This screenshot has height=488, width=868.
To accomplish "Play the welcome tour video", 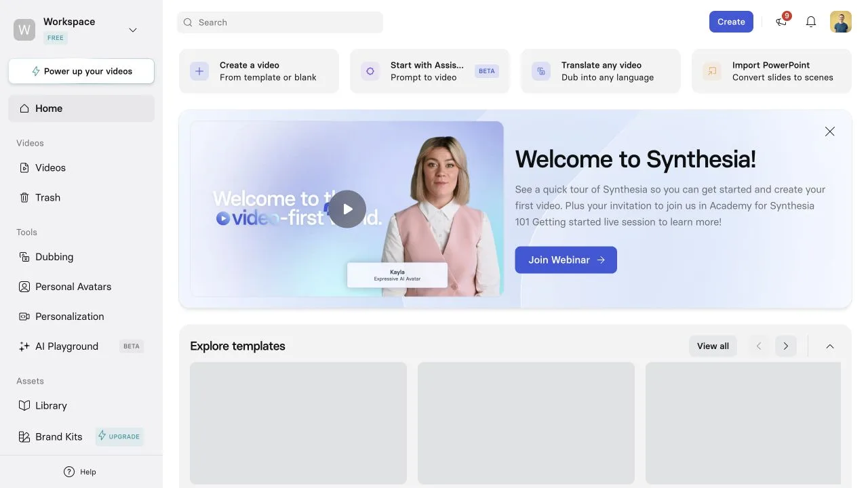I will tap(348, 209).
